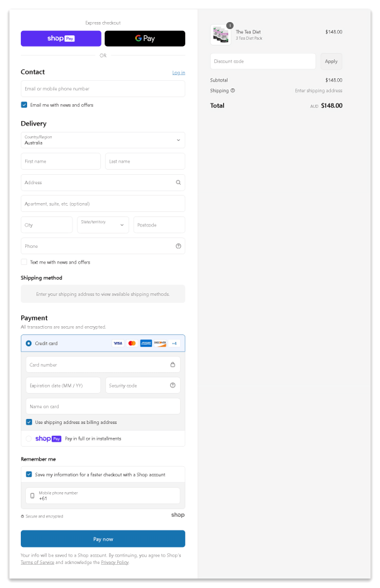The height and width of the screenshot is (588, 380).
Task: Click the Tea Diet product thumbnail
Action: 221,35
